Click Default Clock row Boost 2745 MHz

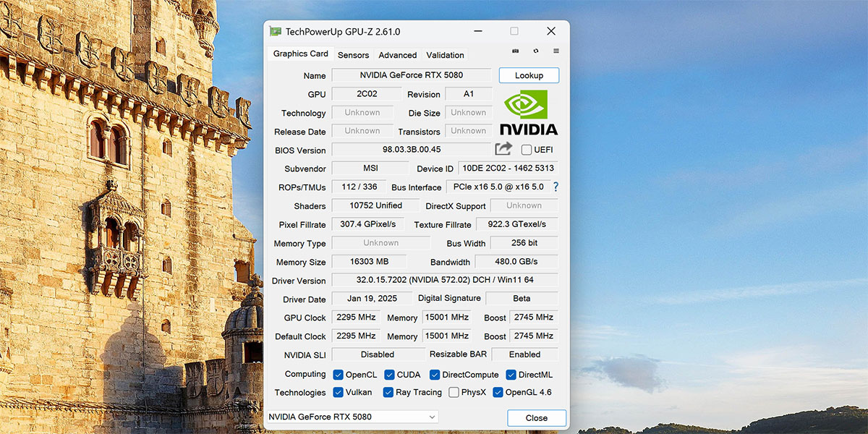pos(534,336)
